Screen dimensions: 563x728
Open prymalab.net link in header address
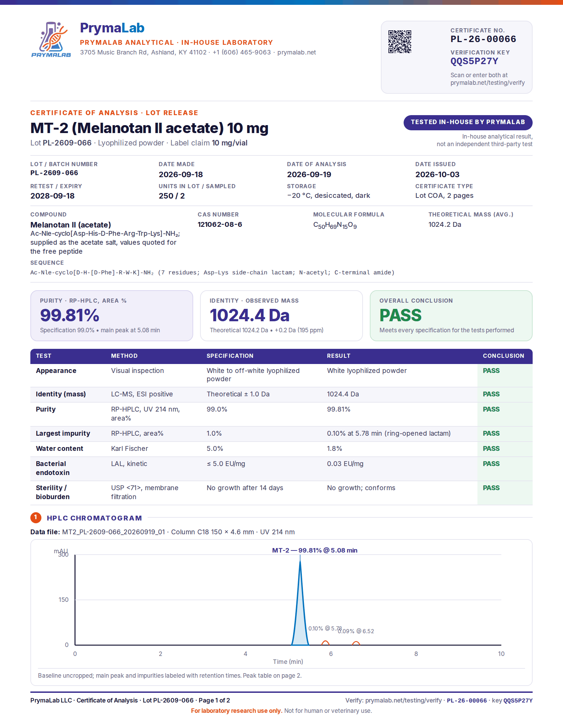[296, 52]
